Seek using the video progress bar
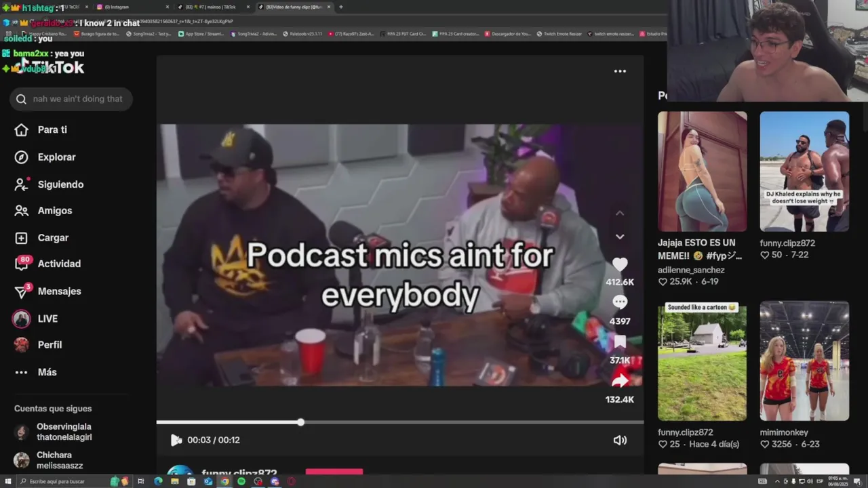This screenshot has height=488, width=868. (399, 422)
